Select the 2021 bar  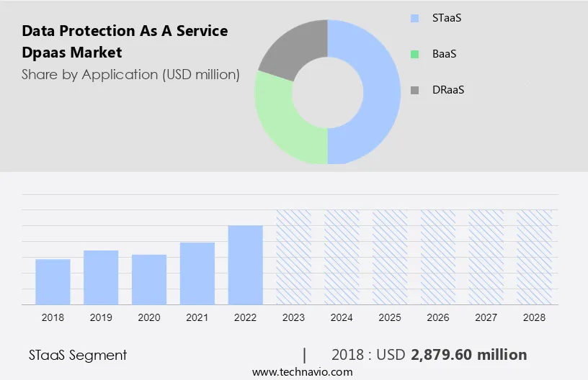[197, 273]
